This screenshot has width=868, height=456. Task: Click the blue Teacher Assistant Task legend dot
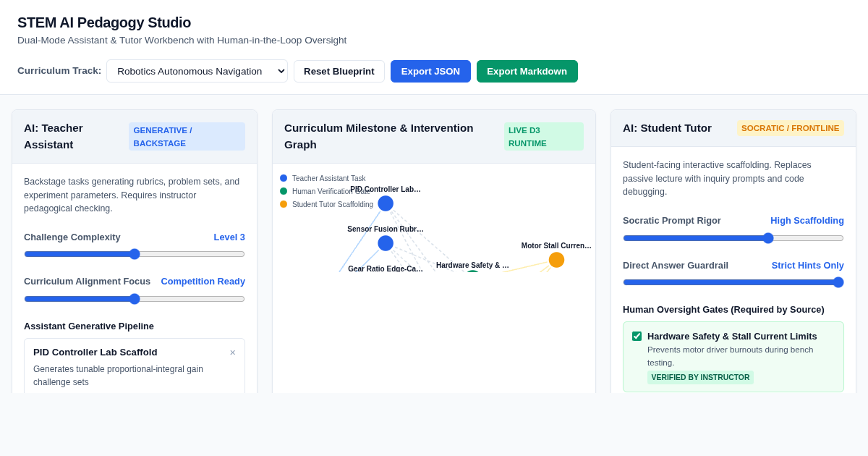click(284, 178)
